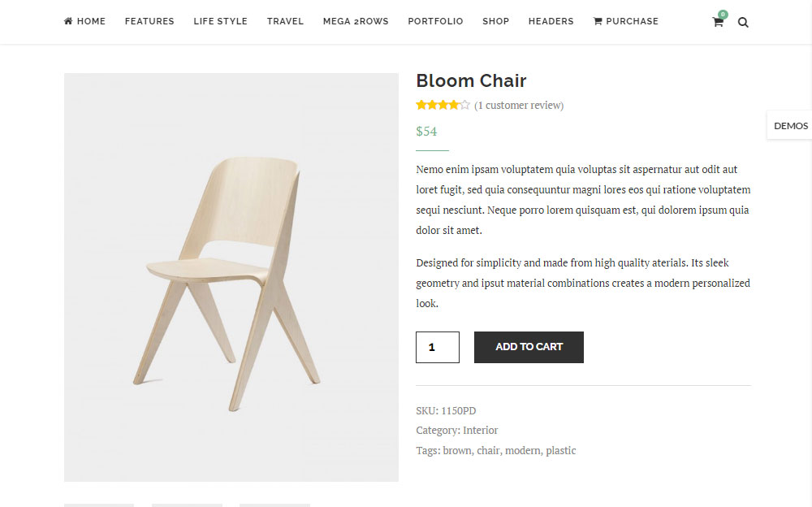The height and width of the screenshot is (507, 812).
Task: Open the DEMOS panel on the right edge
Action: pos(791,125)
